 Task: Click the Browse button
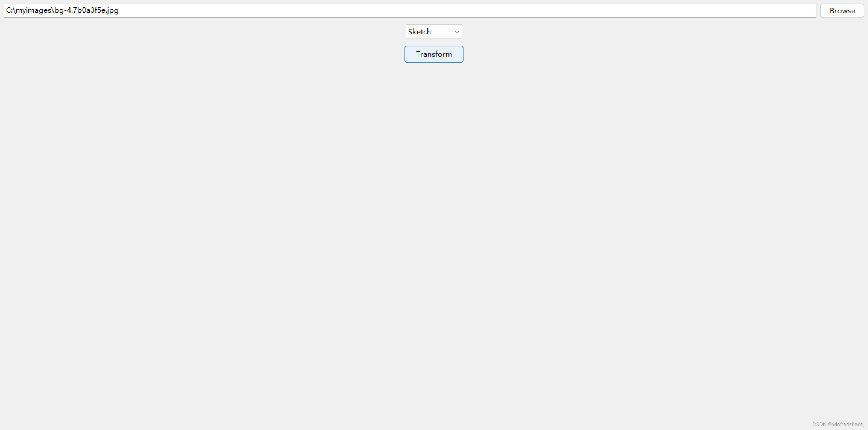coord(842,11)
